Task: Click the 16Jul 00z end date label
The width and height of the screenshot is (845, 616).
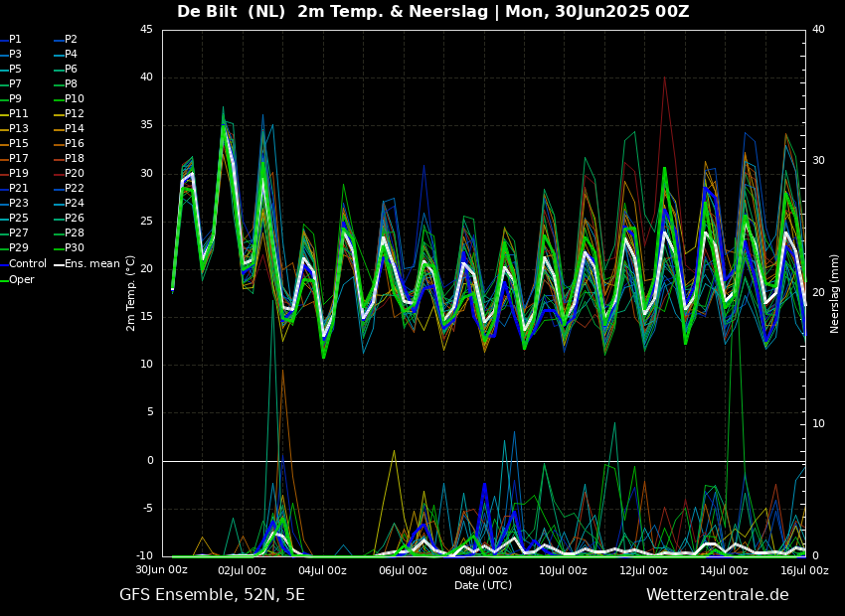Action: pos(803,570)
